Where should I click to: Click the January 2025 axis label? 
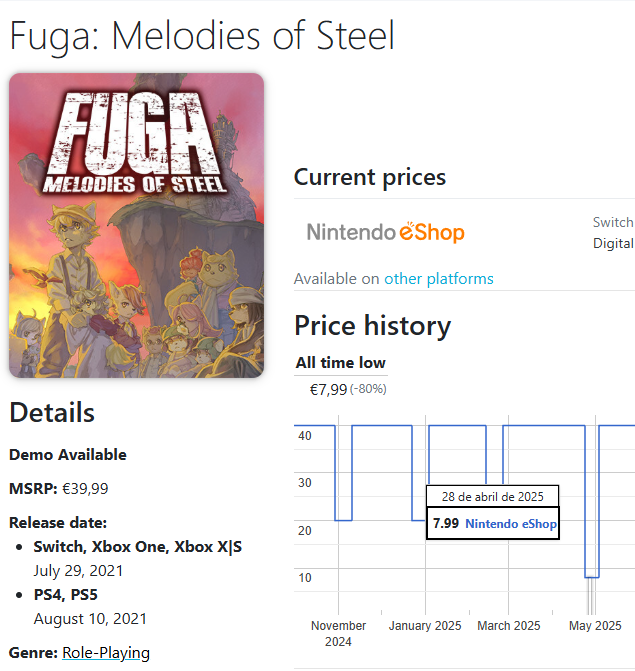(x=425, y=626)
